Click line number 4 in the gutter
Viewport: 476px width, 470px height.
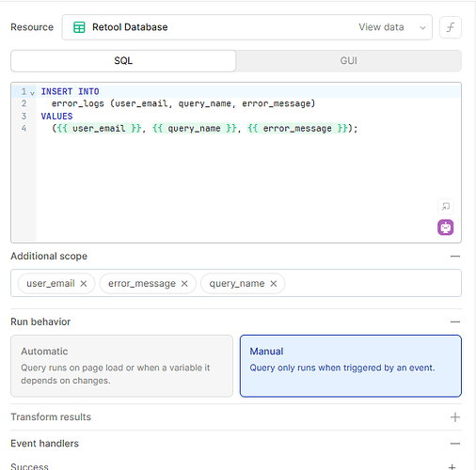(24, 129)
